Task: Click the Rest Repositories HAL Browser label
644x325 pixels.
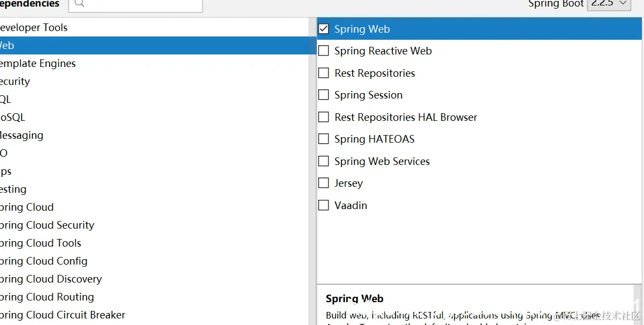Action: [406, 118]
